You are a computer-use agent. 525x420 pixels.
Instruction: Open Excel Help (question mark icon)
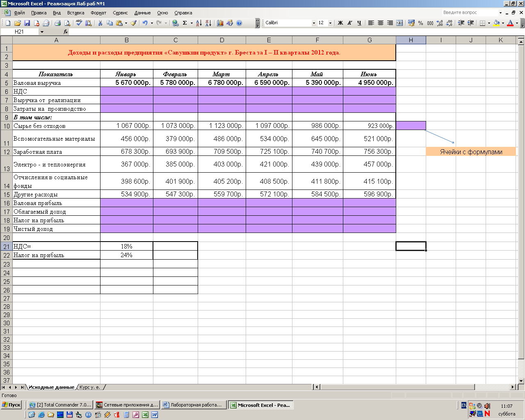coord(239,23)
